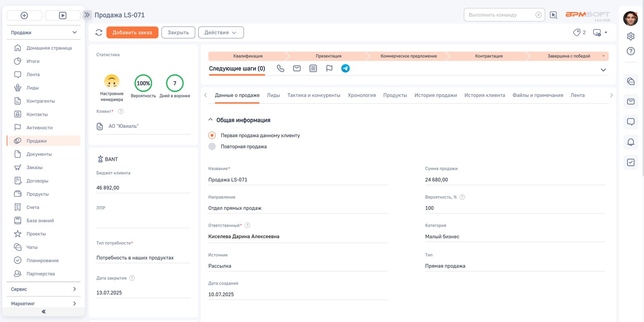The width and height of the screenshot is (644, 322).
Task: Open the 'История продажи' tab
Action: pyautogui.click(x=436, y=95)
